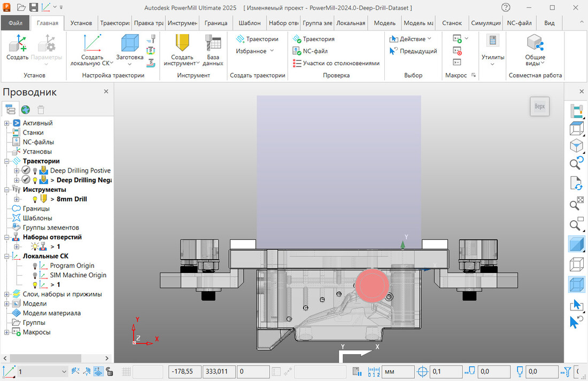Toggle light bulb of hole set 1
The width and height of the screenshot is (588, 381).
pos(35,247)
